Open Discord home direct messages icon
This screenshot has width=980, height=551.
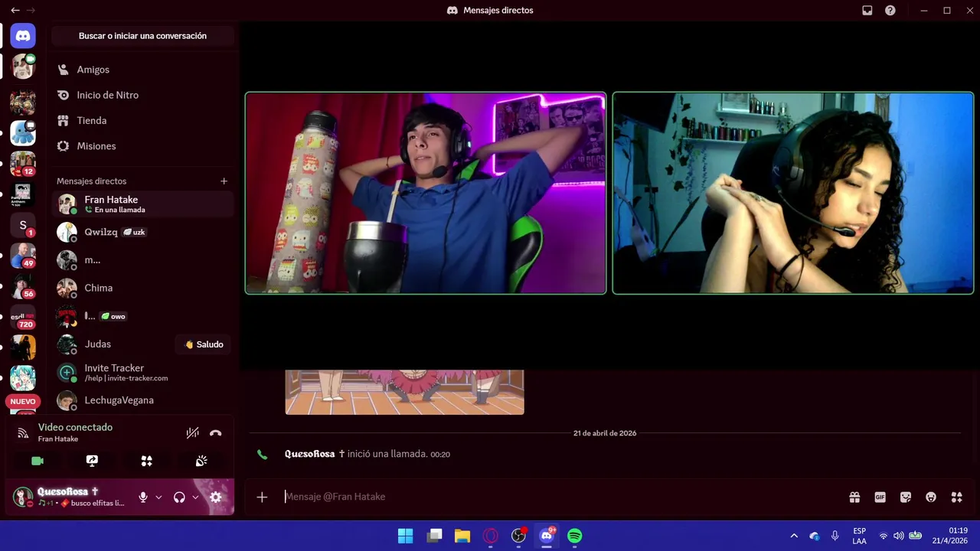23,35
